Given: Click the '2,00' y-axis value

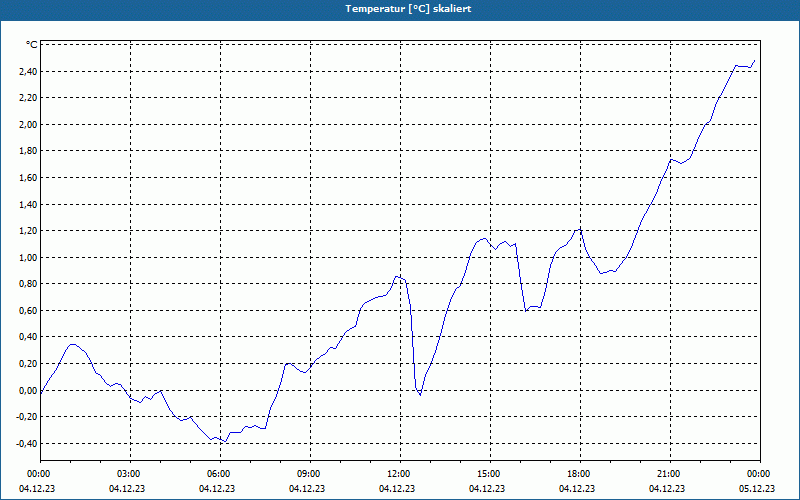Looking at the screenshot, I should [27, 124].
